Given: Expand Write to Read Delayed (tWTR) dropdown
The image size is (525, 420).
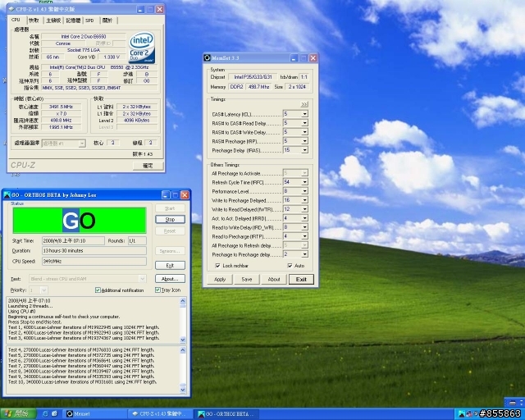Looking at the screenshot, I should 304,209.
